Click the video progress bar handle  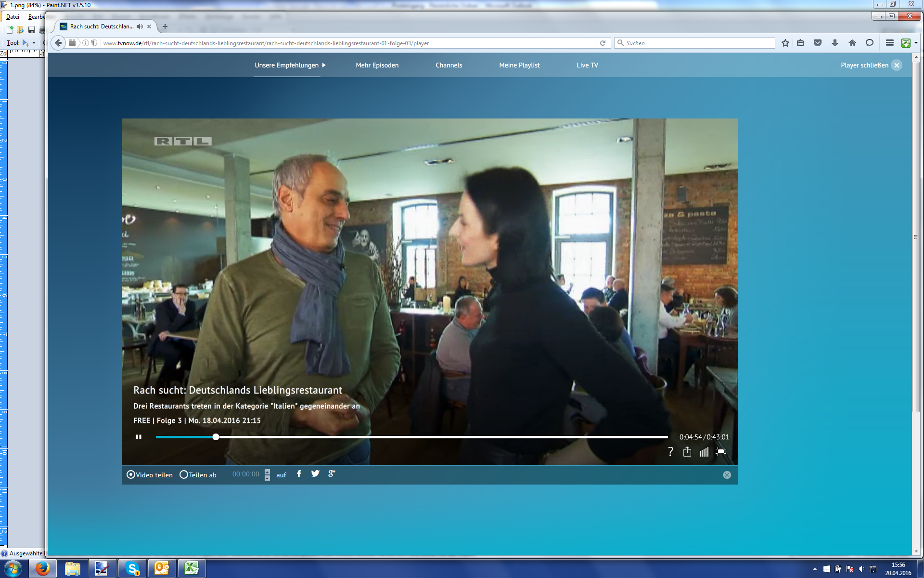[x=216, y=437]
